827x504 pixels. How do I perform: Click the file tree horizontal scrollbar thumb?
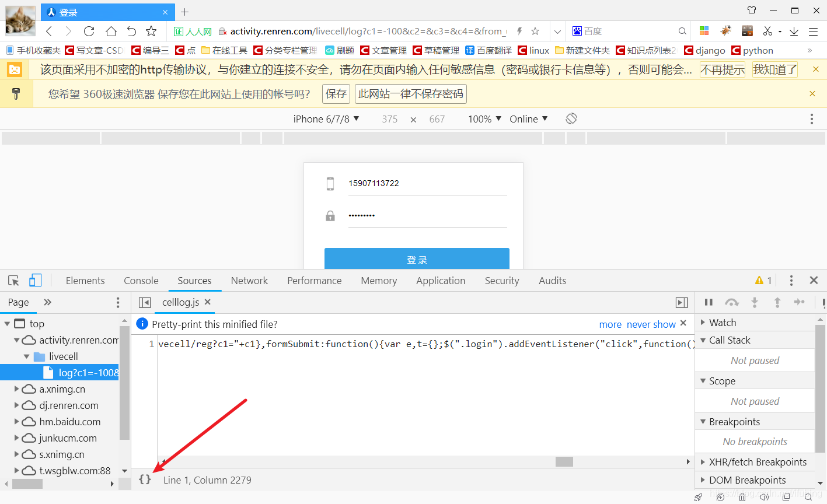[x=27, y=484]
